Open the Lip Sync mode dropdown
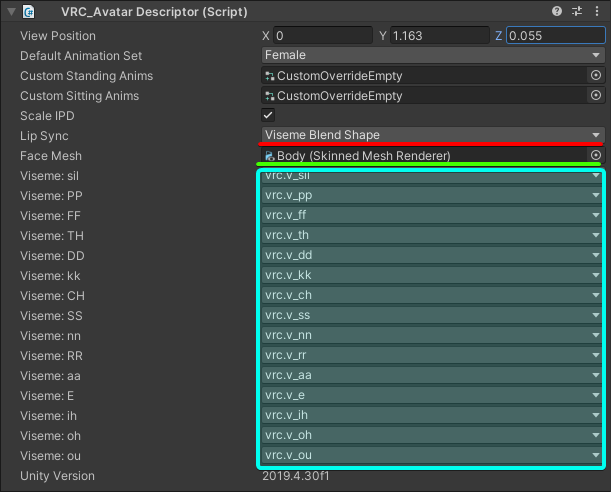Image resolution: width=611 pixels, height=492 pixels. point(433,135)
